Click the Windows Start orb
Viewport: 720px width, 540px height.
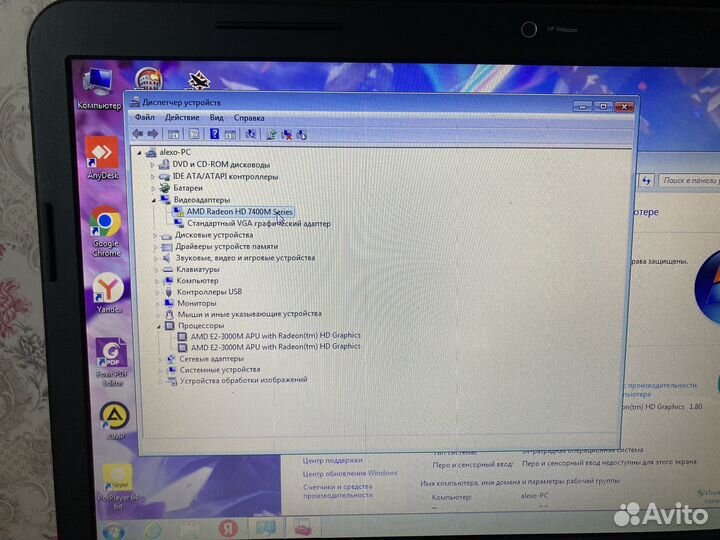pyautogui.click(x=113, y=531)
